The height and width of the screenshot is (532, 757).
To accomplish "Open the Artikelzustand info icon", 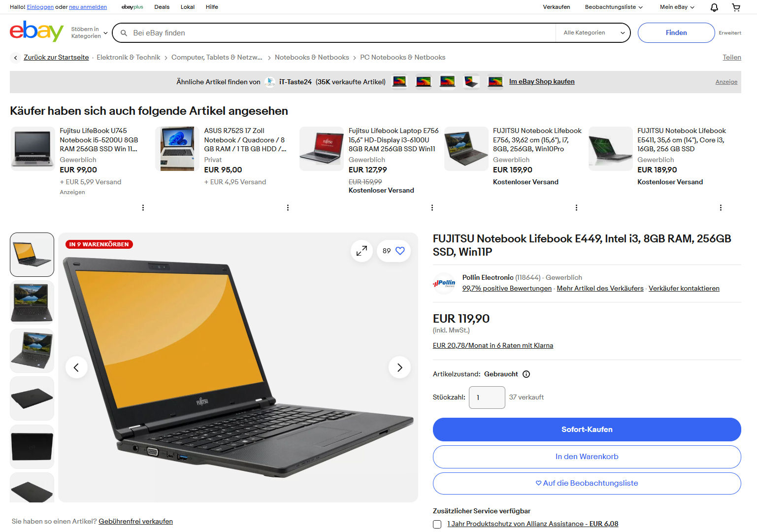I will point(526,374).
